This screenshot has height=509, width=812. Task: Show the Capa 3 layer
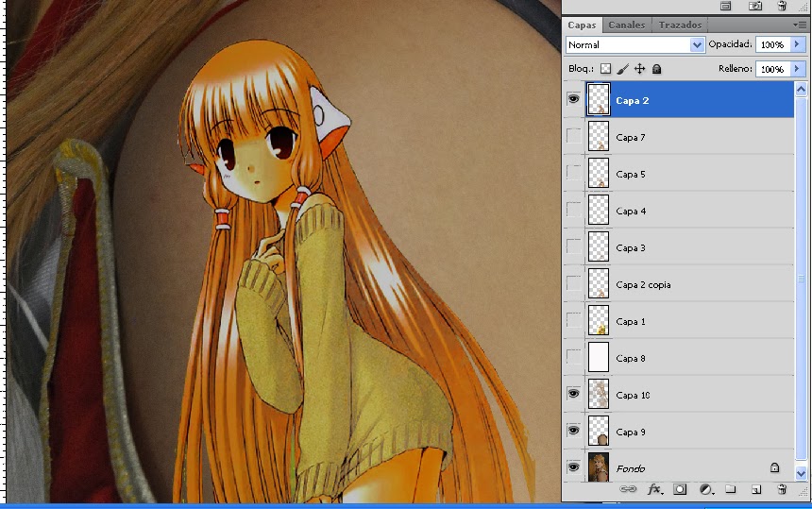573,246
